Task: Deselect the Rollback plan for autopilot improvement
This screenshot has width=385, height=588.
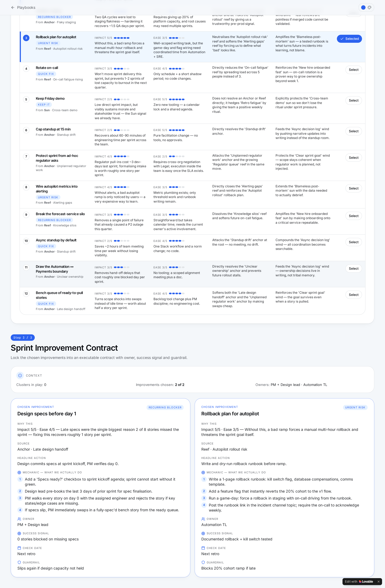Action: pyautogui.click(x=349, y=39)
